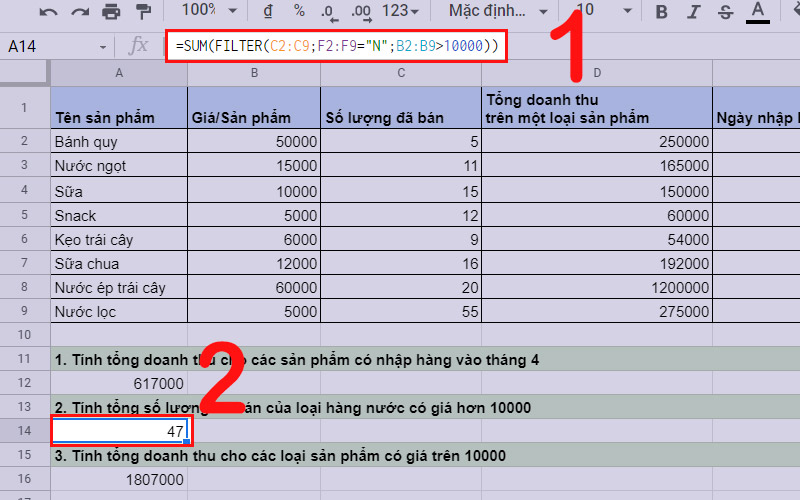Click the Increase decimal places icon
This screenshot has width=800, height=500.
point(363,11)
